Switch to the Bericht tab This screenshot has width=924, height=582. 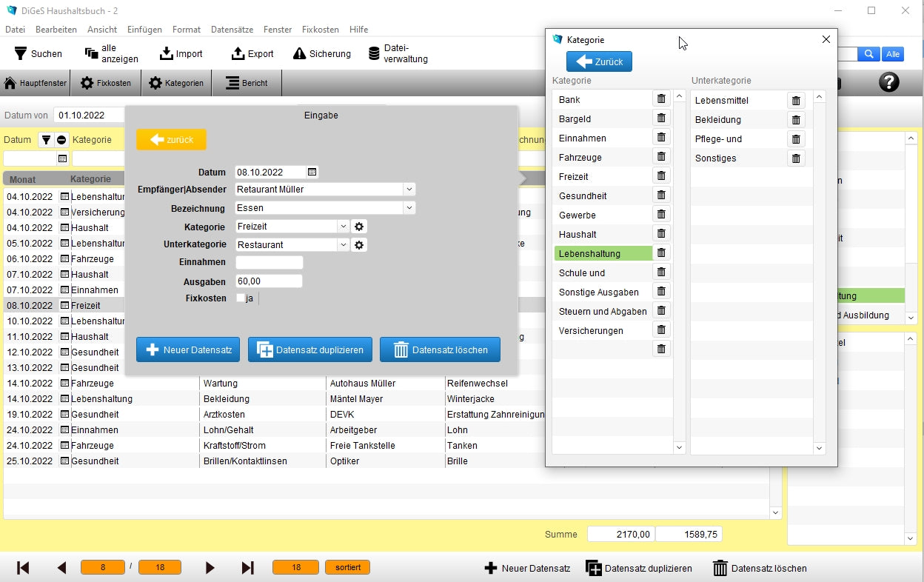247,83
